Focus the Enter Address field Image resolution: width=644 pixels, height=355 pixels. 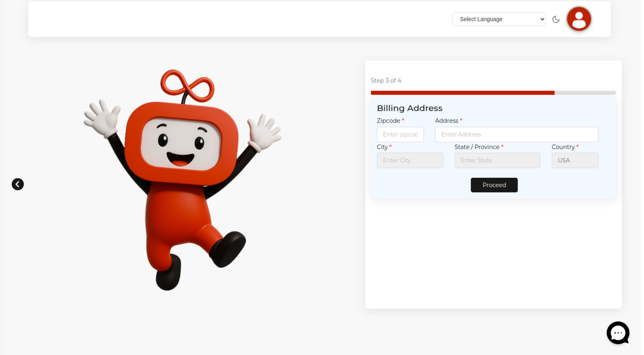coord(516,134)
